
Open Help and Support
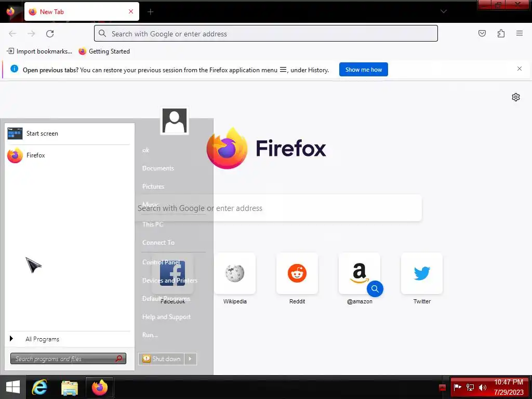(x=166, y=317)
